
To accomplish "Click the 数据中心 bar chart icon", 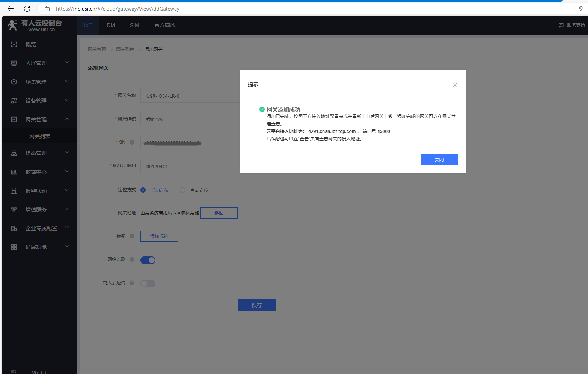I will [14, 172].
